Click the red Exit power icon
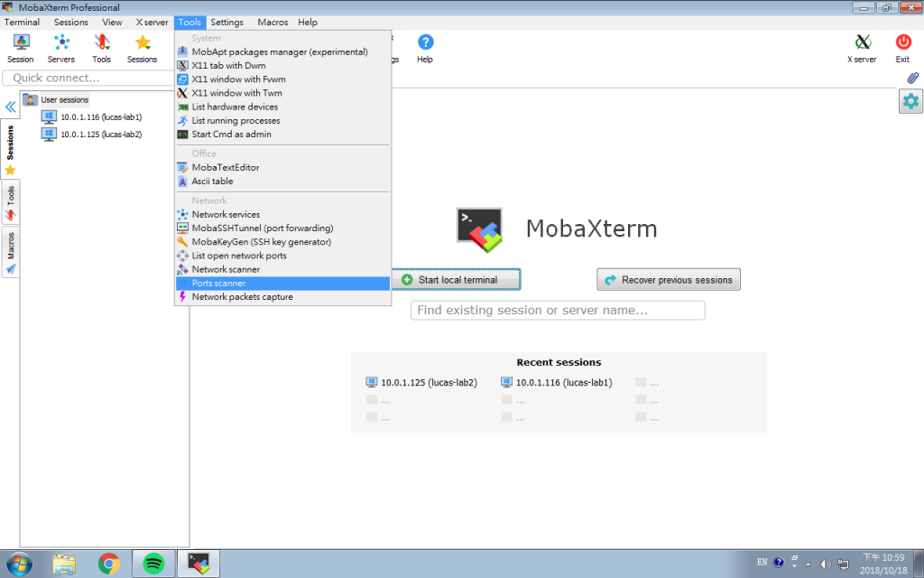924x578 pixels. pyautogui.click(x=902, y=49)
